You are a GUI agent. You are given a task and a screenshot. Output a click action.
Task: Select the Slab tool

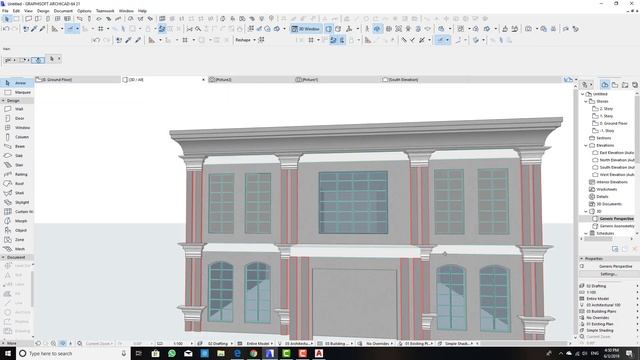[x=16, y=156]
